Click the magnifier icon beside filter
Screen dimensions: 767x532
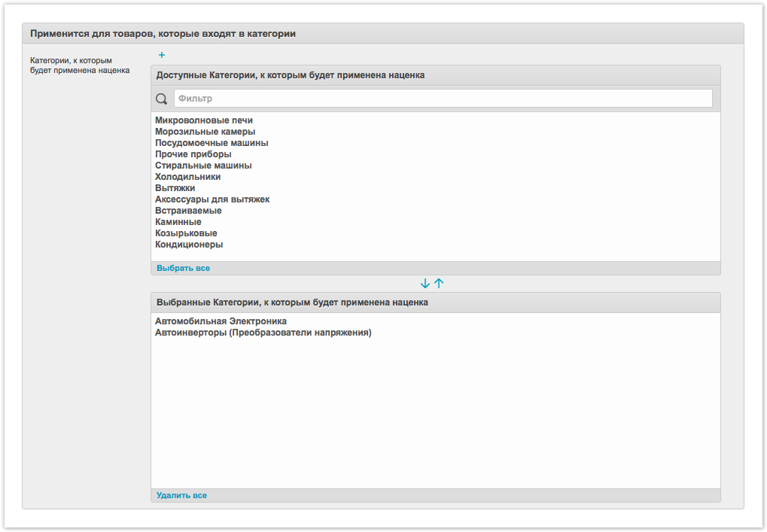[161, 99]
